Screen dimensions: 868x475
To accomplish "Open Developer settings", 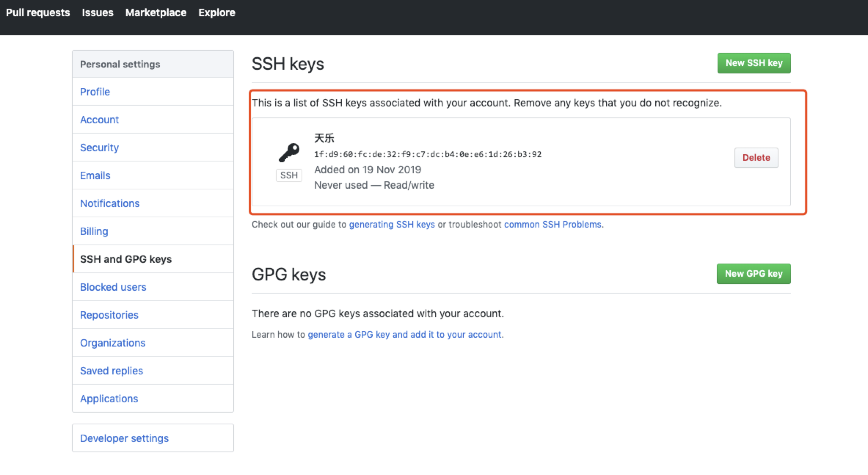I will (x=124, y=438).
